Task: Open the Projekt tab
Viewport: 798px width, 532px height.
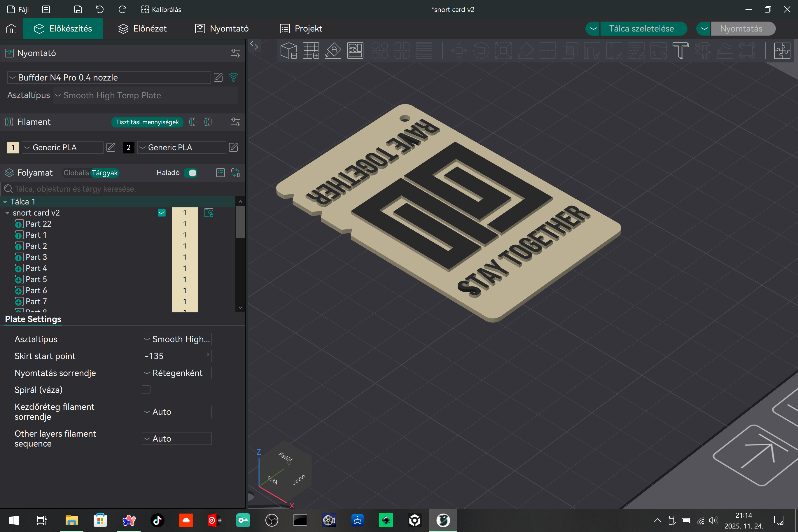Action: (x=301, y=29)
